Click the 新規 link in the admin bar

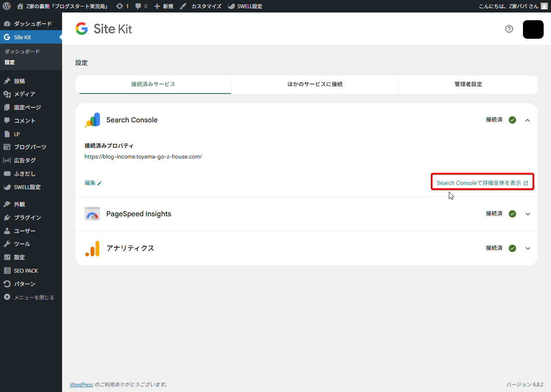pos(168,6)
